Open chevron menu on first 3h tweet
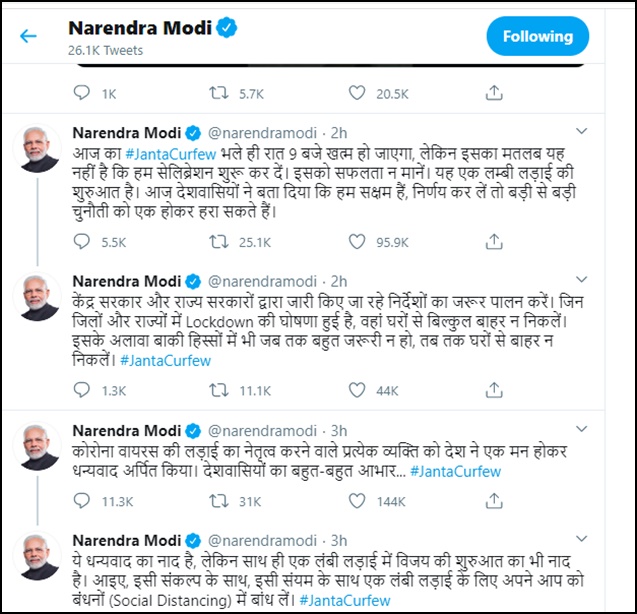Viewport: 637px width, 614px height. coord(582,429)
